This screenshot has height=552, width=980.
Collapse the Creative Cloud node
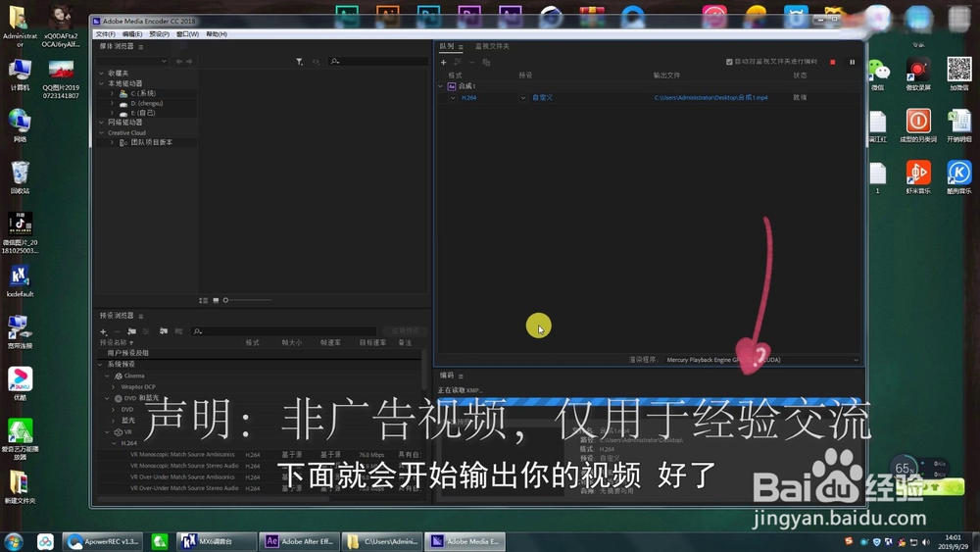101,132
